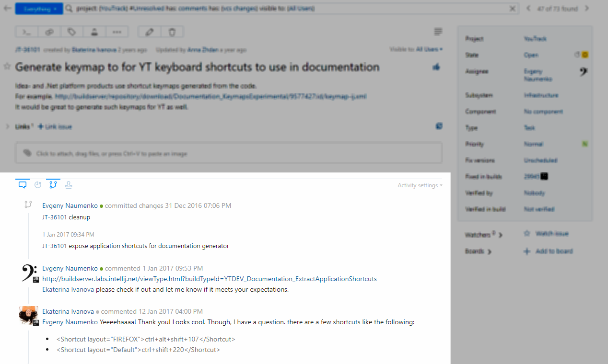Delete the issue with the trash icon
This screenshot has height=364, width=608.
(172, 32)
